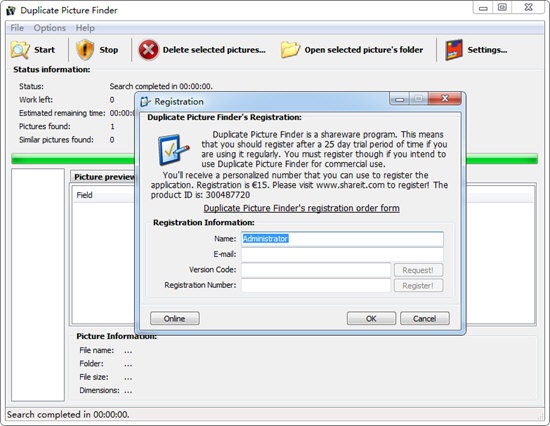The width and height of the screenshot is (550, 426).
Task: Click the Name input field
Action: pos(342,239)
